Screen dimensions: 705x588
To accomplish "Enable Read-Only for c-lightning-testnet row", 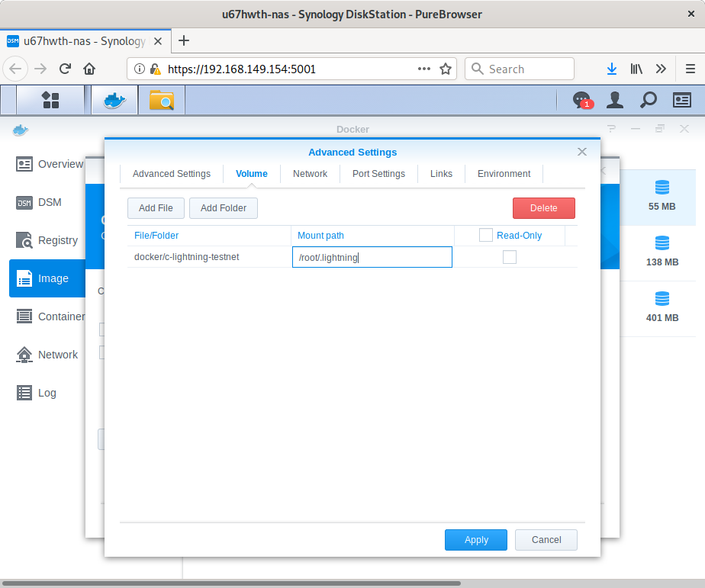I will pyautogui.click(x=510, y=257).
